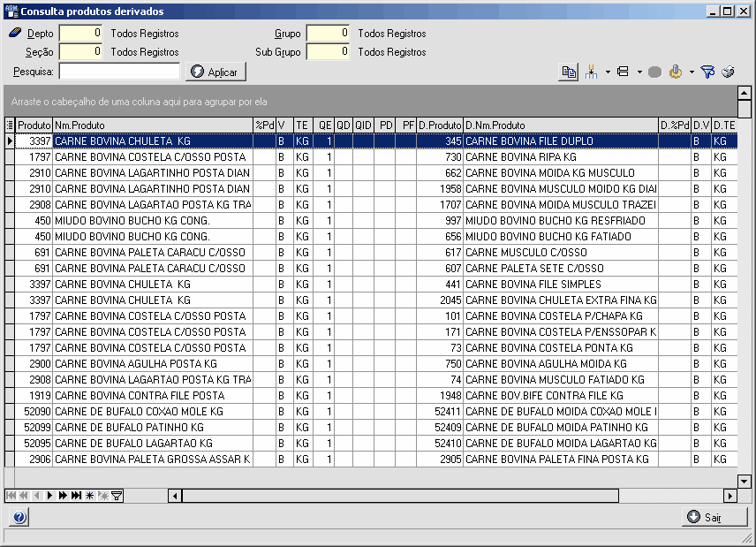Go to the first record navigator button
756x547 pixels.
(x=11, y=496)
